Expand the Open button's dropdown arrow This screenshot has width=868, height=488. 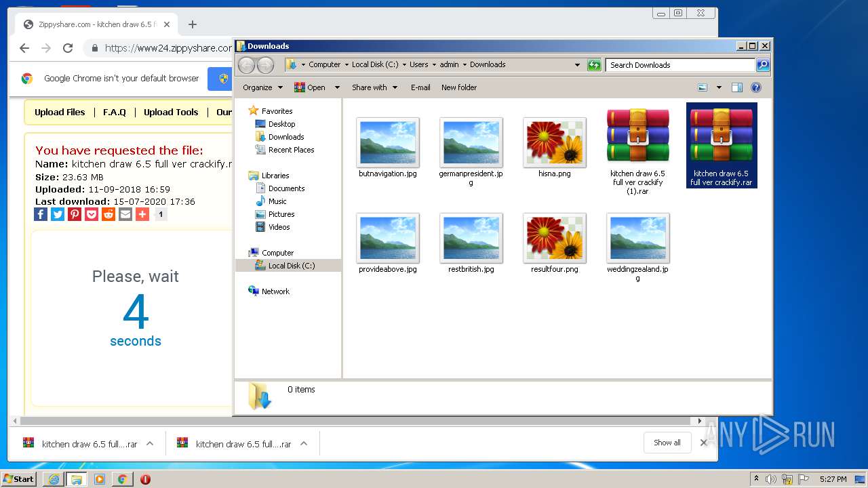click(337, 87)
